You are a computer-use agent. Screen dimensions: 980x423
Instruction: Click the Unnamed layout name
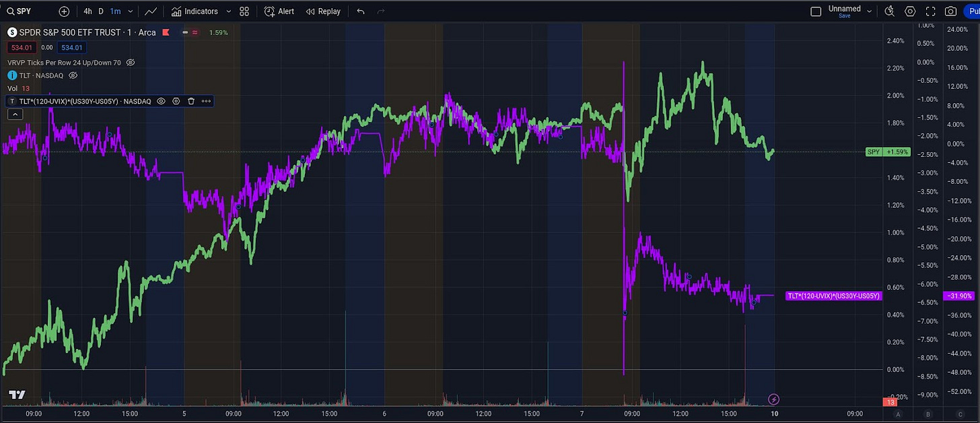(844, 9)
